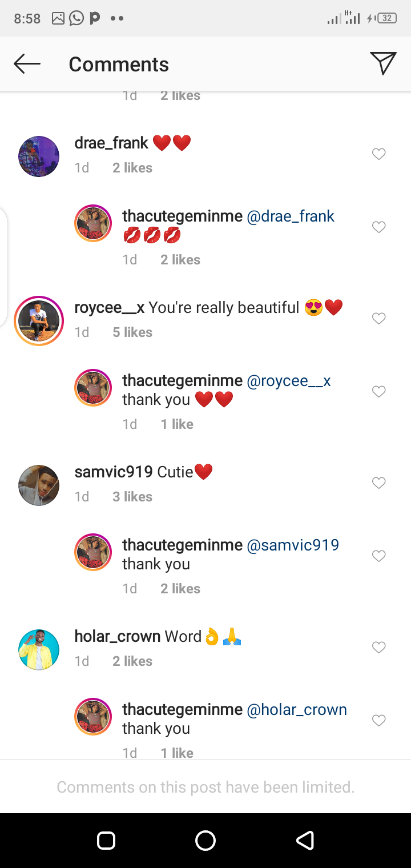Image resolution: width=411 pixels, height=868 pixels.
Task: Like the reply to @holar_crown
Action: click(x=379, y=721)
